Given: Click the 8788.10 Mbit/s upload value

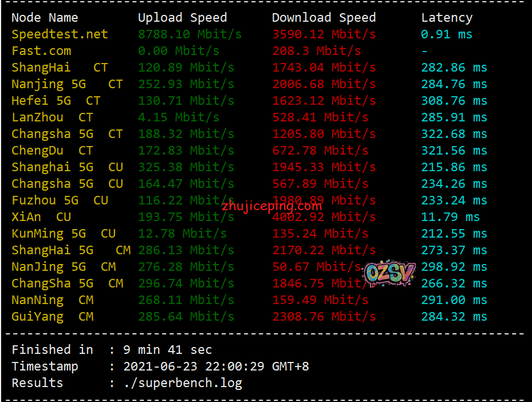Looking at the screenshot, I should coord(190,34).
